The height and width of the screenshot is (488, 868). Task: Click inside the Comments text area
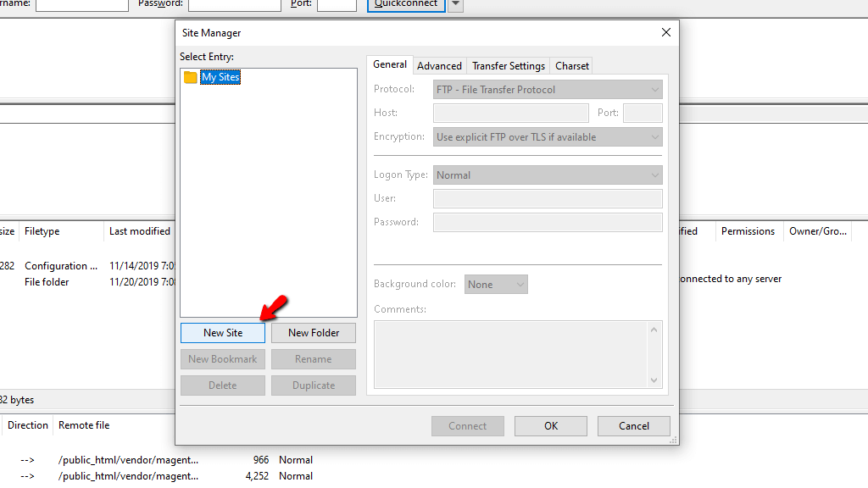click(x=511, y=355)
